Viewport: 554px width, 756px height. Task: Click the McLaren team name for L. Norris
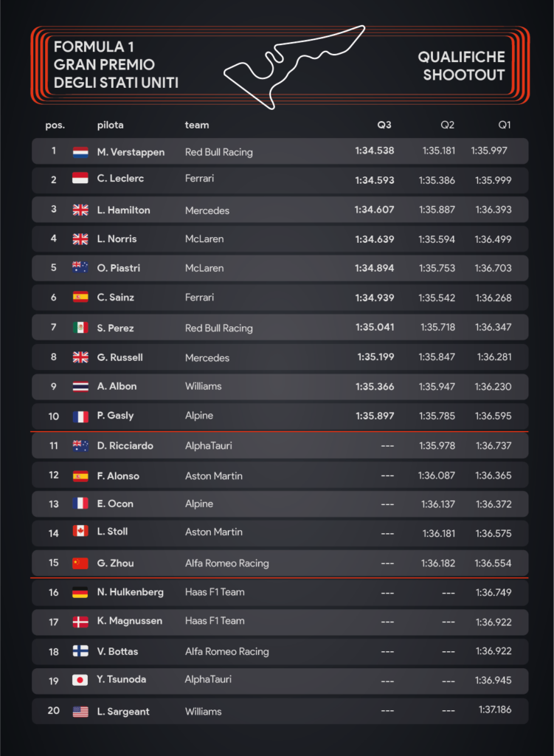pyautogui.click(x=204, y=238)
